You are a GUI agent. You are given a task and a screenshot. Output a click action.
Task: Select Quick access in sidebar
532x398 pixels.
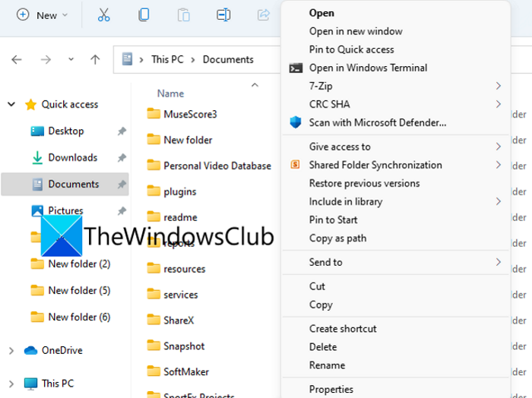(x=70, y=104)
